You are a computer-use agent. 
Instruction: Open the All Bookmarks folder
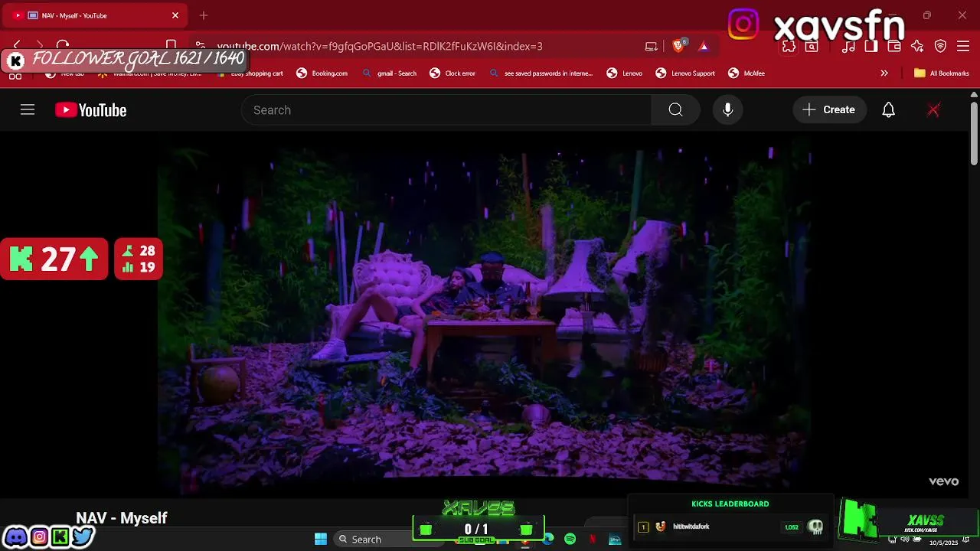[942, 73]
